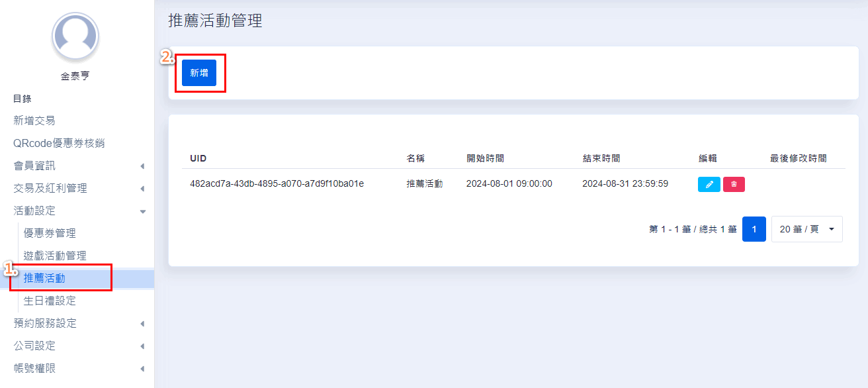The height and width of the screenshot is (388, 868).
Task: Click the delete trash icon for 推薦活動
Action: click(733, 184)
